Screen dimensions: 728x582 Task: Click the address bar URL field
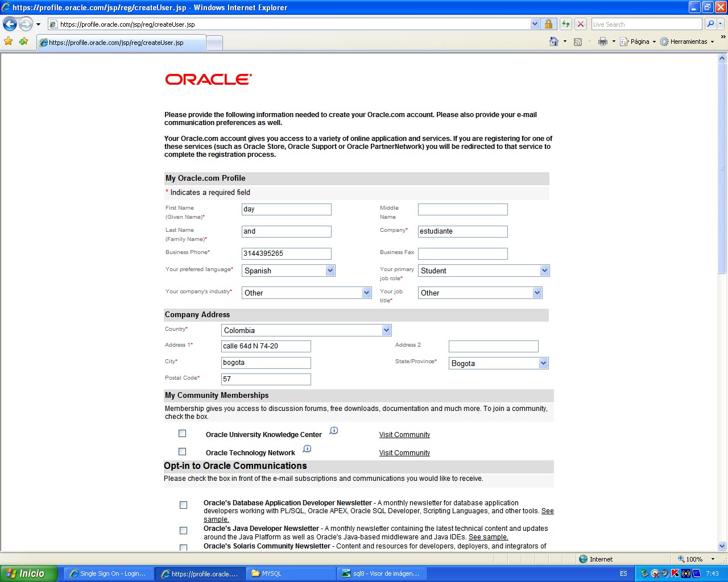click(x=289, y=24)
